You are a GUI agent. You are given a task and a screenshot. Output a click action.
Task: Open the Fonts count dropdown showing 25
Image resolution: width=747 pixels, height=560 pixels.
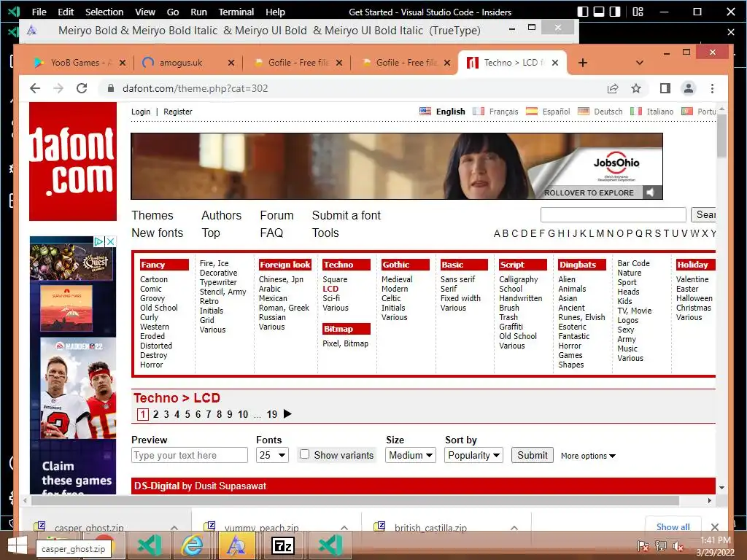[272, 455]
